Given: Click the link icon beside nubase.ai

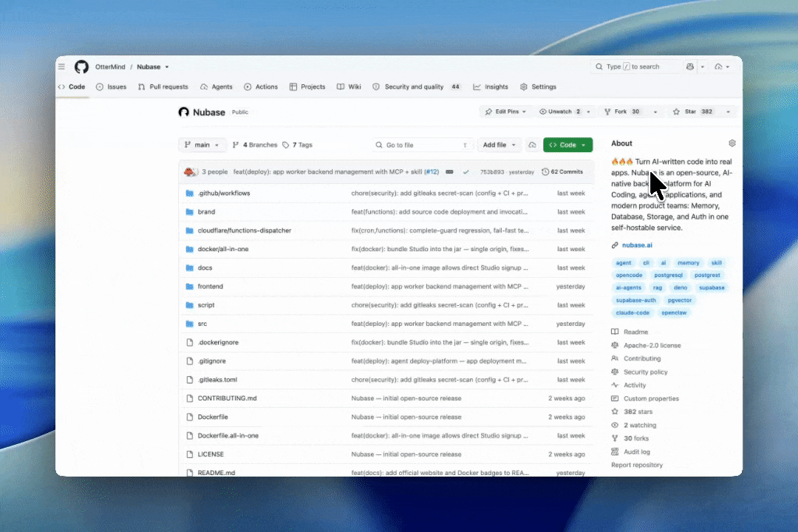Looking at the screenshot, I should point(615,245).
